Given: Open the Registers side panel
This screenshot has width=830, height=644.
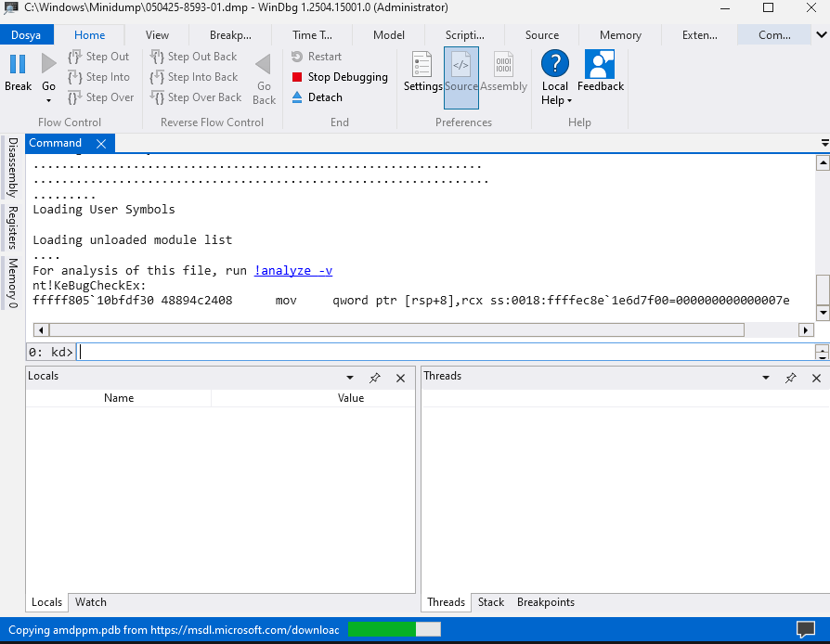Looking at the screenshot, I should click(13, 227).
